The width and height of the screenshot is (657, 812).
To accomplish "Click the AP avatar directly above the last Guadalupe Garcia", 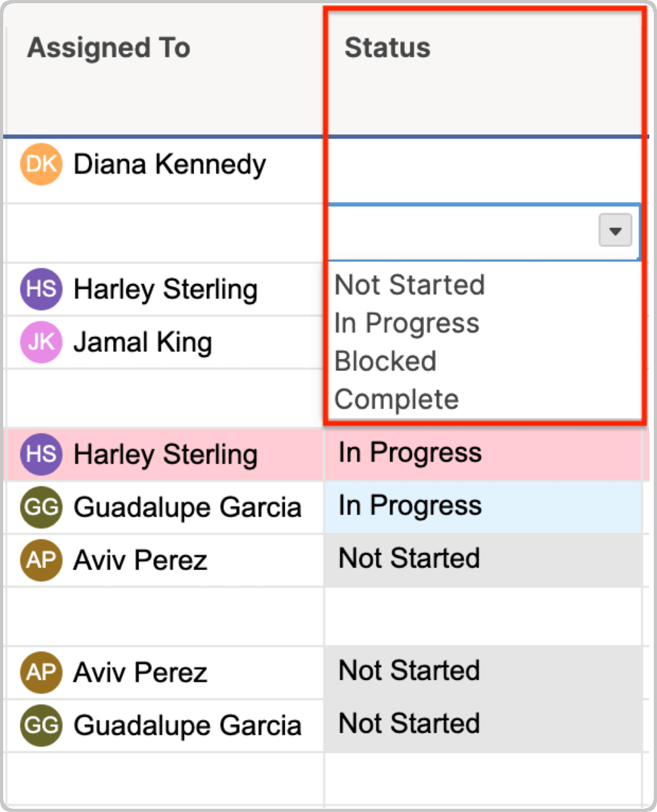I will coord(42,672).
